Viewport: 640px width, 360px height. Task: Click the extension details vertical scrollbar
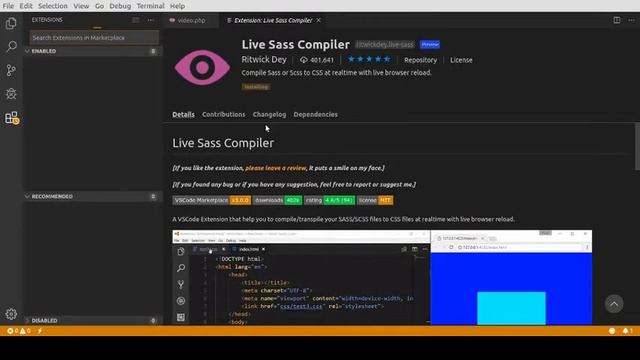(637, 147)
